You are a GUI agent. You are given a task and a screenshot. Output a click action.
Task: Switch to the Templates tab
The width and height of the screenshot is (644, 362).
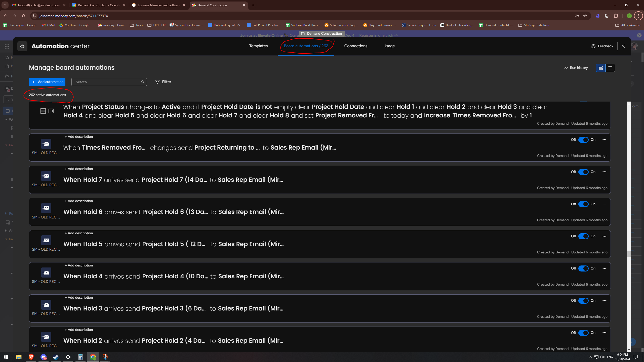pos(258,46)
